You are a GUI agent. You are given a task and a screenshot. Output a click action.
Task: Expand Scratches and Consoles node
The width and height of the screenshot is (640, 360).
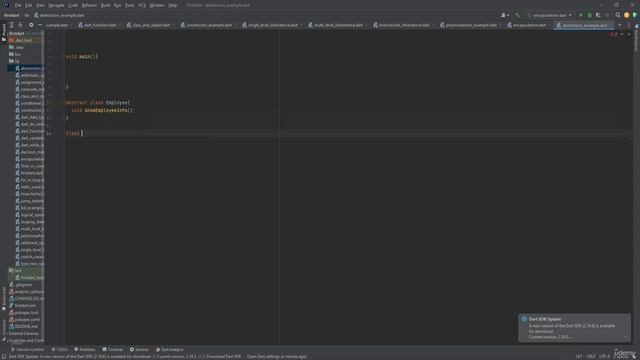(26, 340)
